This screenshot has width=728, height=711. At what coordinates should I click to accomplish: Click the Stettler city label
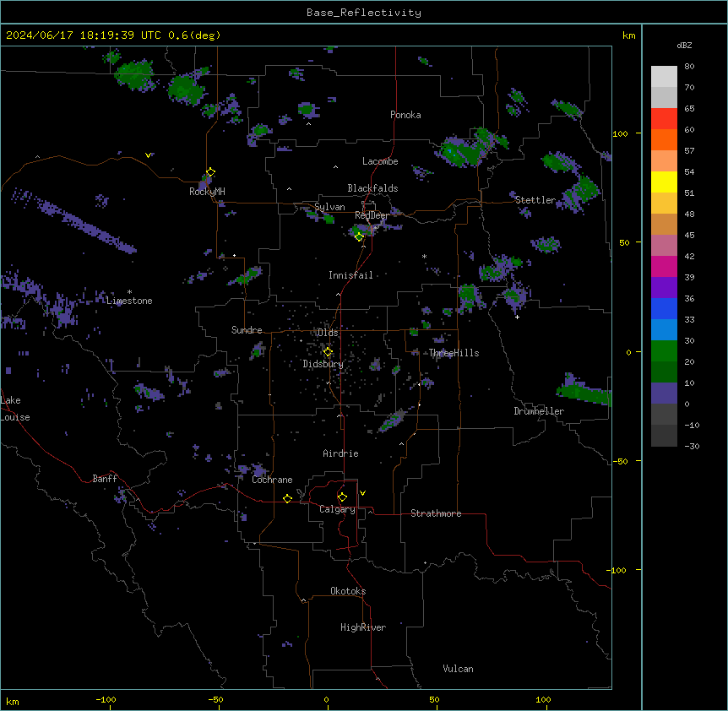[x=535, y=200]
